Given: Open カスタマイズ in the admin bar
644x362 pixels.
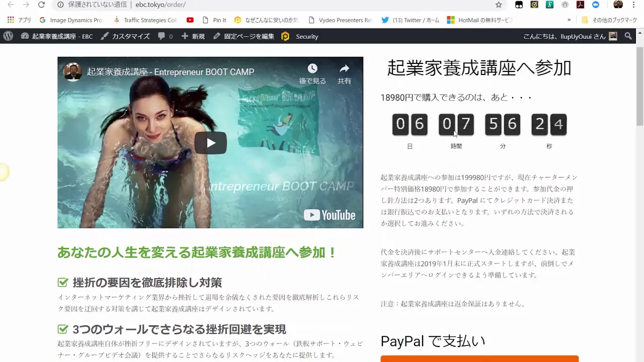Looking at the screenshot, I should 125,36.
